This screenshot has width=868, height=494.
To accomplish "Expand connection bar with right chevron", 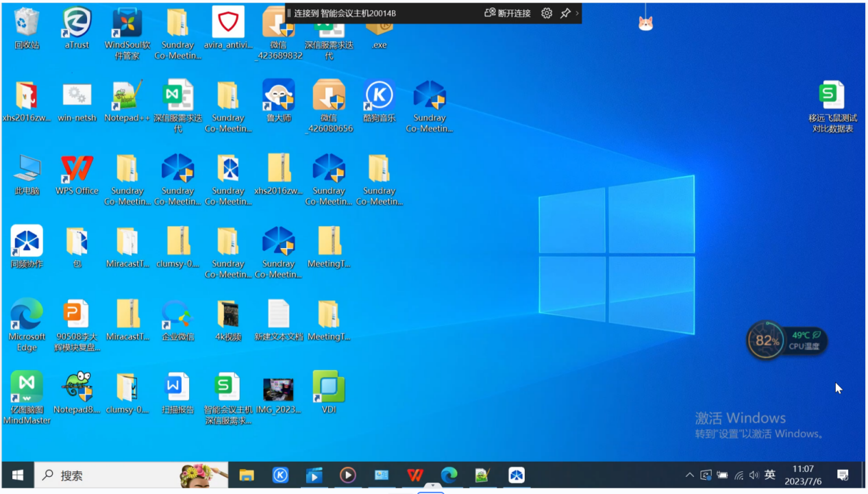I will (x=577, y=13).
